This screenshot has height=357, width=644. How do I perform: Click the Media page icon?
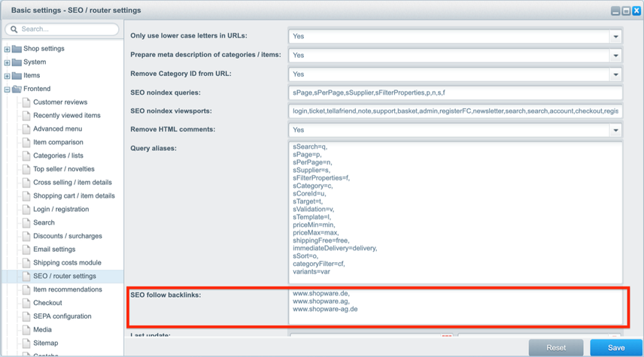(x=26, y=330)
